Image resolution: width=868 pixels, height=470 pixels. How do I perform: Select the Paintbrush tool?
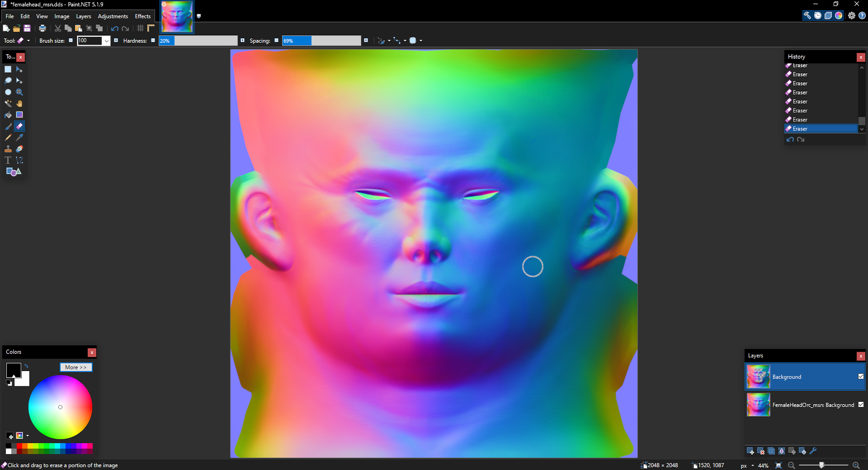pyautogui.click(x=8, y=126)
